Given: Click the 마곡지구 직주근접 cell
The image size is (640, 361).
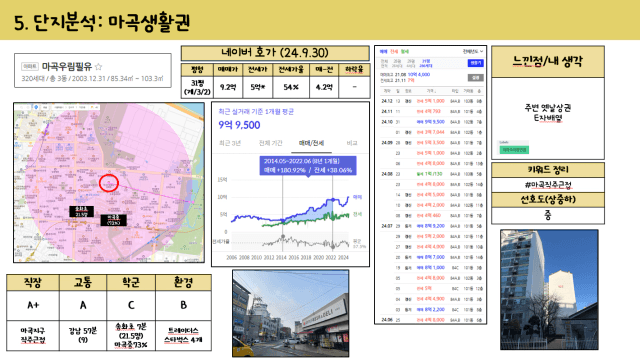Looking at the screenshot, I should pyautogui.click(x=33, y=335).
